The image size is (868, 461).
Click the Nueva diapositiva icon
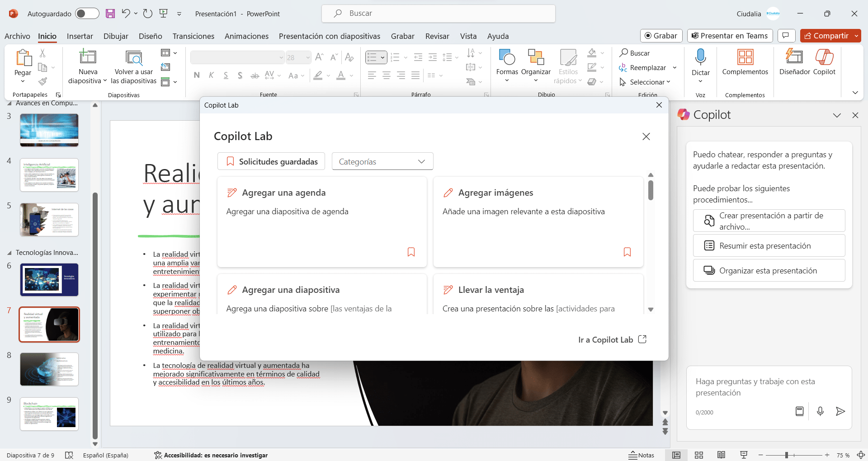coord(88,57)
